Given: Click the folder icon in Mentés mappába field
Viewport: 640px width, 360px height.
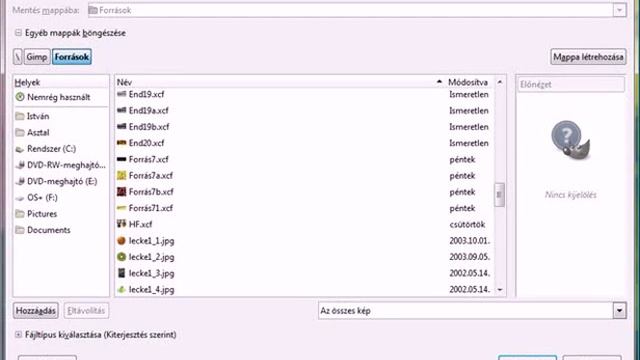Looking at the screenshot, I should (x=93, y=10).
